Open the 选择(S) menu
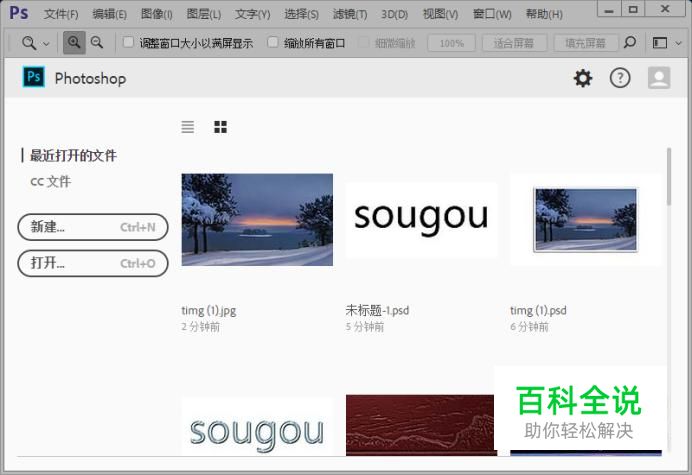Viewport: 692px width, 475px height. pyautogui.click(x=301, y=14)
